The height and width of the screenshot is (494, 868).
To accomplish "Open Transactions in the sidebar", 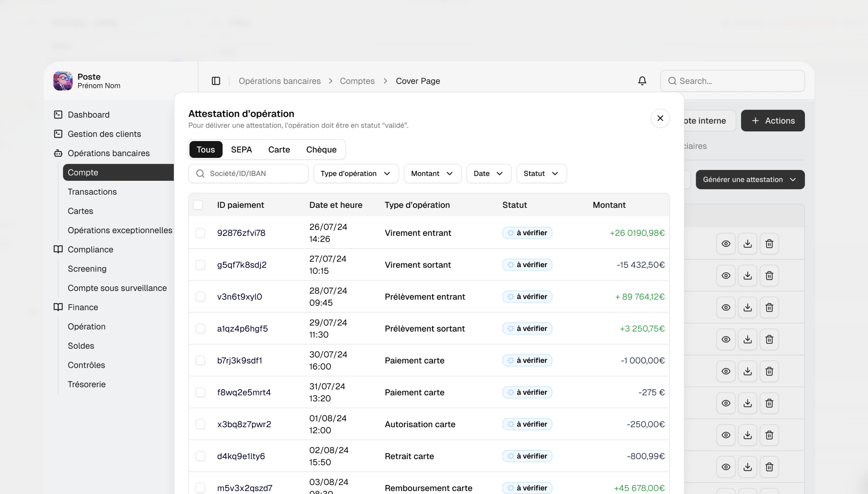I will click(x=92, y=192).
